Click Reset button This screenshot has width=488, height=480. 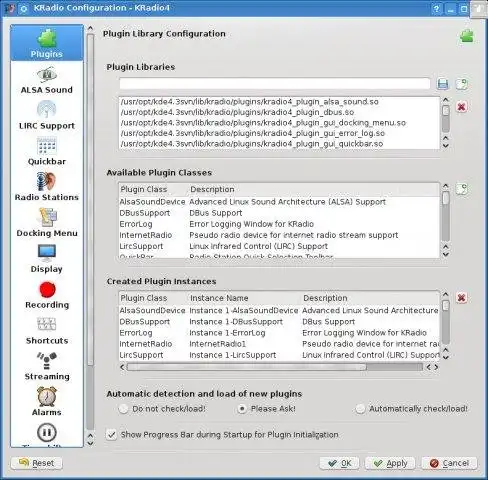click(37, 463)
